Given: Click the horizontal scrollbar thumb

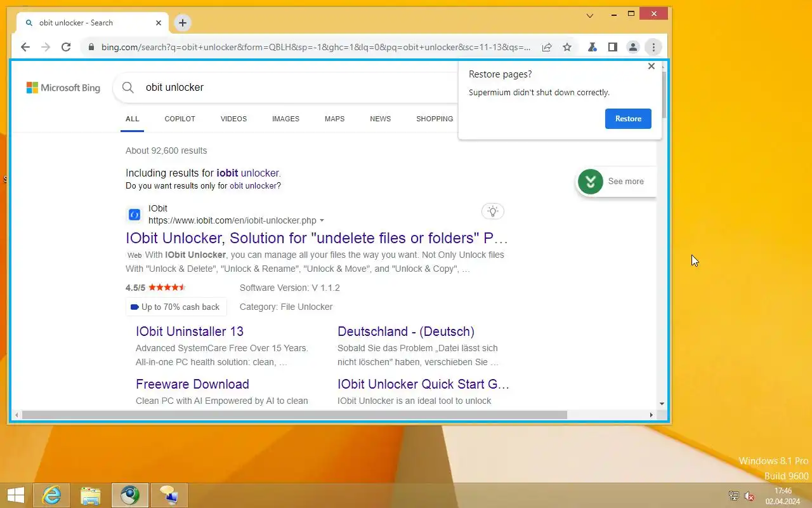Looking at the screenshot, I should [294, 415].
